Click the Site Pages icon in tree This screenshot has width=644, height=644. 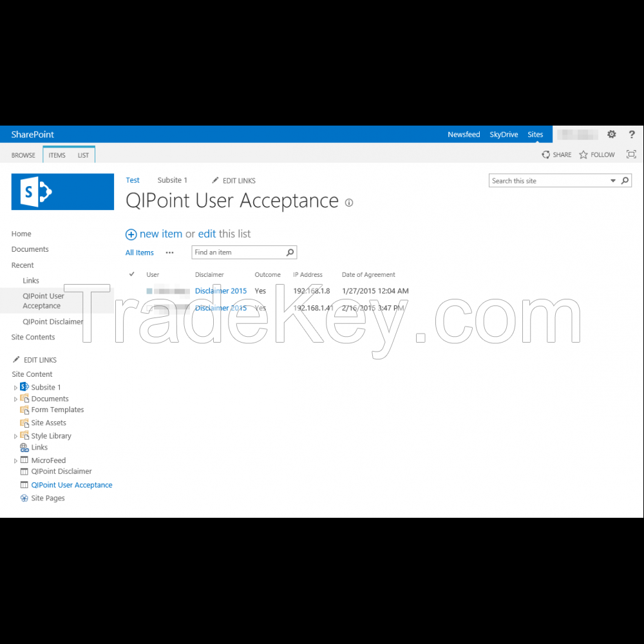24,498
